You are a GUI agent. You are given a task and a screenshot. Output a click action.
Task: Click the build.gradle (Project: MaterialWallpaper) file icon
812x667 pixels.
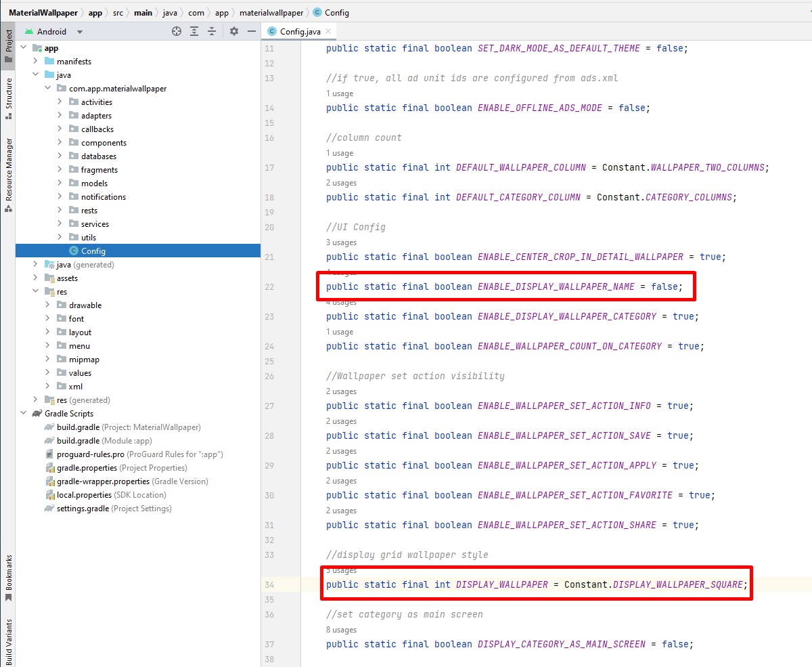tap(49, 427)
